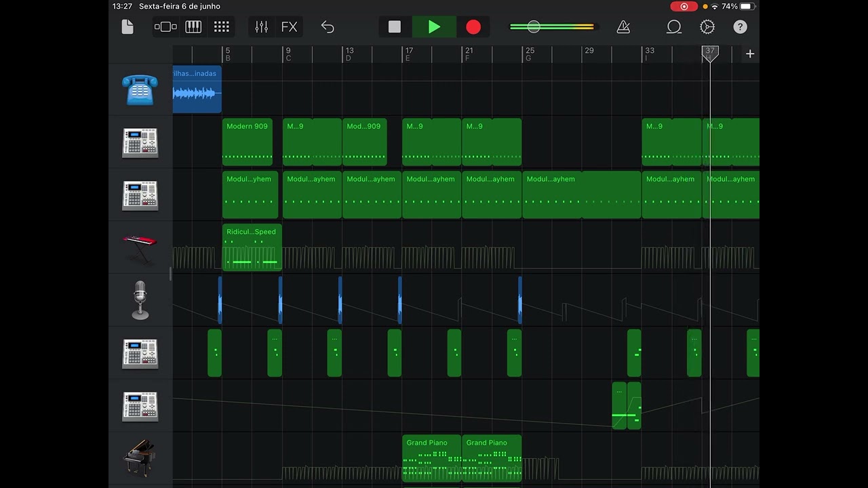Select the fifth track drum machine icon
The width and height of the screenshot is (868, 488).
click(140, 354)
